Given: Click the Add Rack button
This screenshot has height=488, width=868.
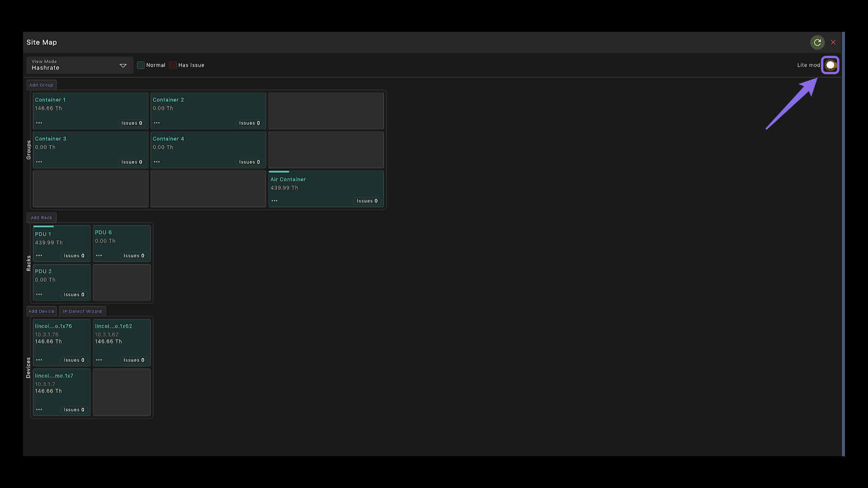Looking at the screenshot, I should click(x=41, y=218).
